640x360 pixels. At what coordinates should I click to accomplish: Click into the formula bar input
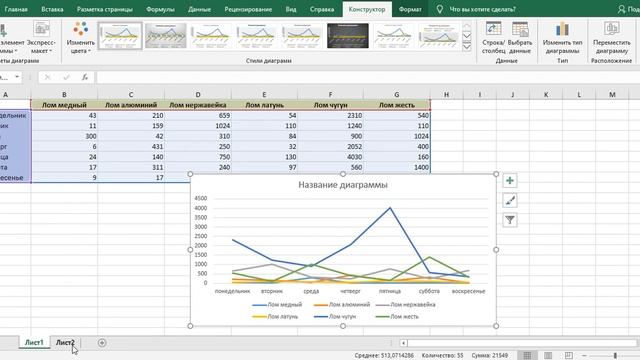coord(367,77)
